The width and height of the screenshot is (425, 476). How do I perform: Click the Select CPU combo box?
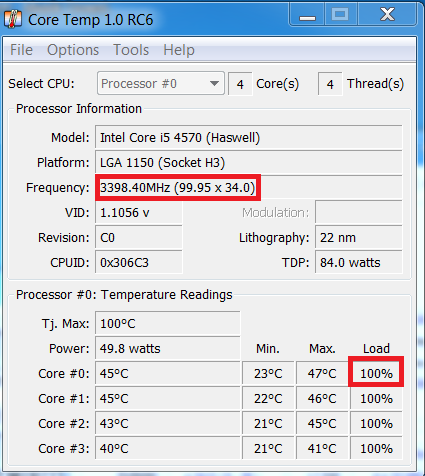[x=161, y=83]
